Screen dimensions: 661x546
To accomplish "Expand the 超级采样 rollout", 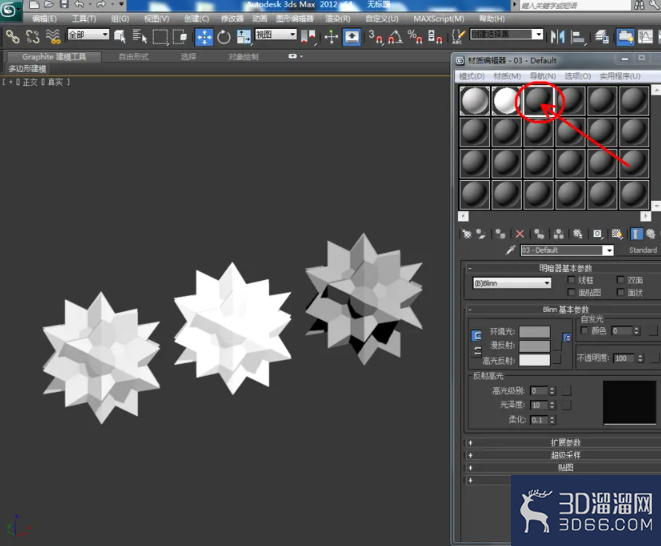I will (x=563, y=455).
